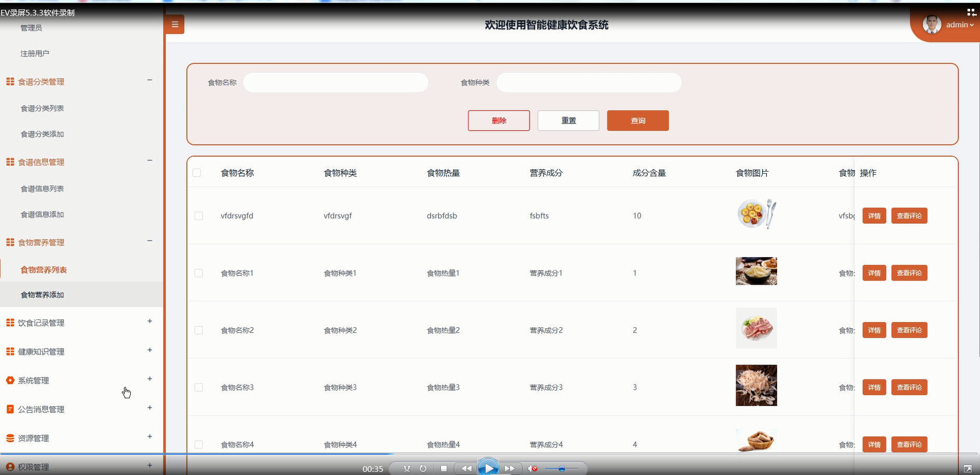Click the hamburger menu collapse icon
This screenshot has width=980, height=475.
[x=175, y=24]
